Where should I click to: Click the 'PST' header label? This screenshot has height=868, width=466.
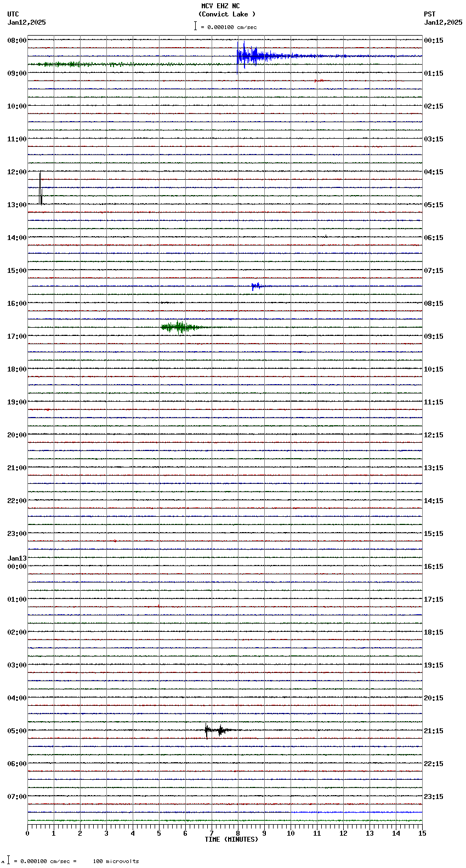[x=430, y=14]
